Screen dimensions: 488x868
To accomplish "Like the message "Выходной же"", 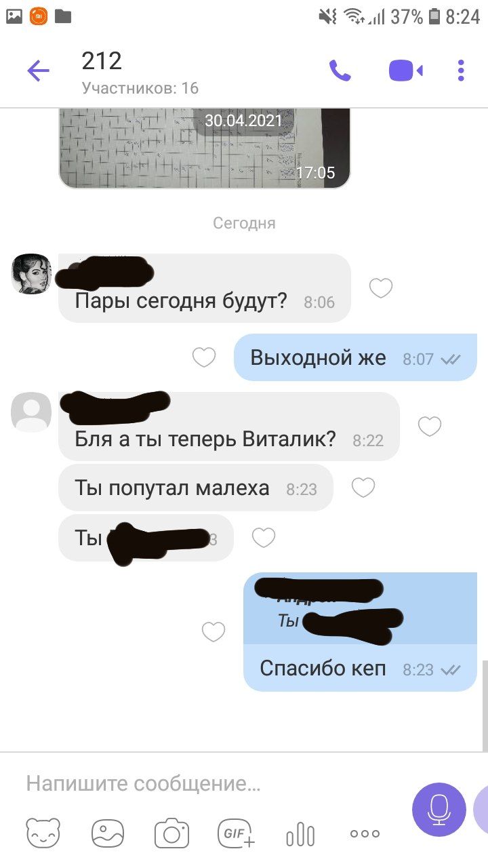I will tap(204, 357).
